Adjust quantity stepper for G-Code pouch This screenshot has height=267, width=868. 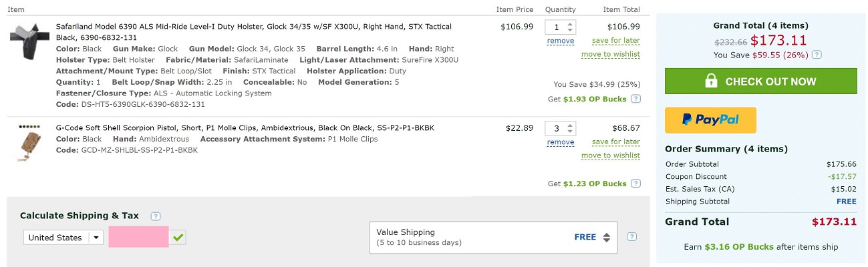coord(570,128)
